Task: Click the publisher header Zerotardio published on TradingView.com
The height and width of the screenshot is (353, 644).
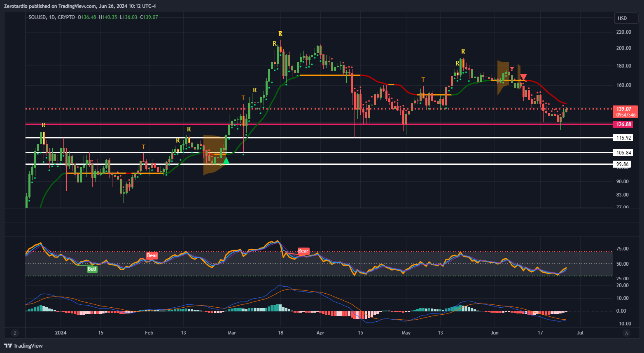Action: pyautogui.click(x=80, y=6)
